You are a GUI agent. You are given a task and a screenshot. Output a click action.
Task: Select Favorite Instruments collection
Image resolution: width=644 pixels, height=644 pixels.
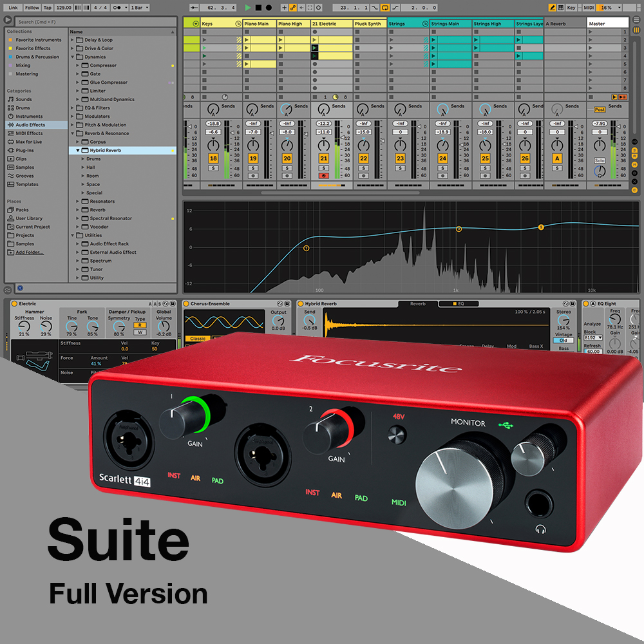click(x=35, y=40)
